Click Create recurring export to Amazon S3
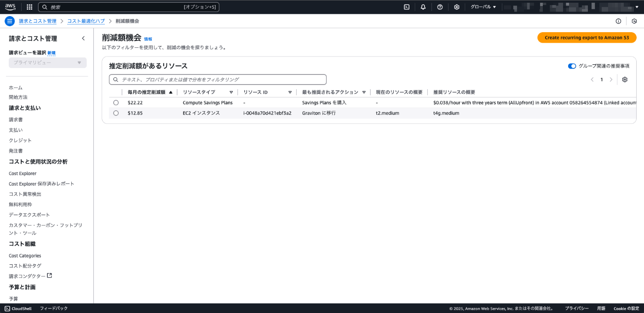This screenshot has width=644, height=313. click(x=586, y=38)
